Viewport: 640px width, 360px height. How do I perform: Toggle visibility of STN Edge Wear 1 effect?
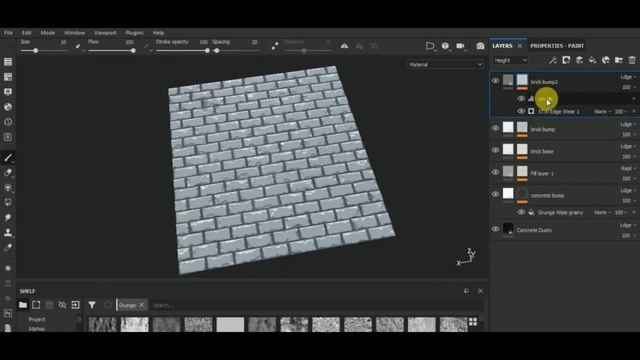pyautogui.click(x=521, y=111)
